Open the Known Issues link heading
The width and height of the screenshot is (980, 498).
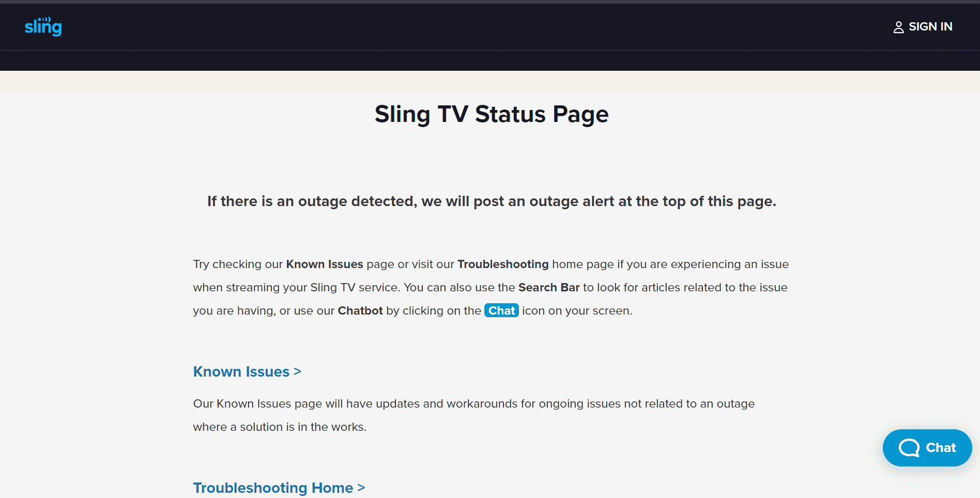point(247,371)
